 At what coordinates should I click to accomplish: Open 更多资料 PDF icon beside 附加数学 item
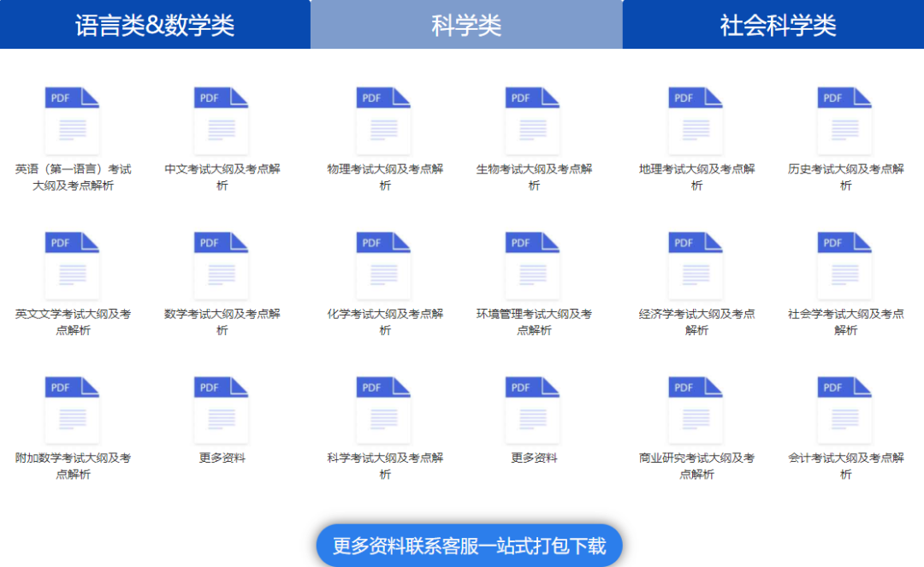(x=222, y=410)
